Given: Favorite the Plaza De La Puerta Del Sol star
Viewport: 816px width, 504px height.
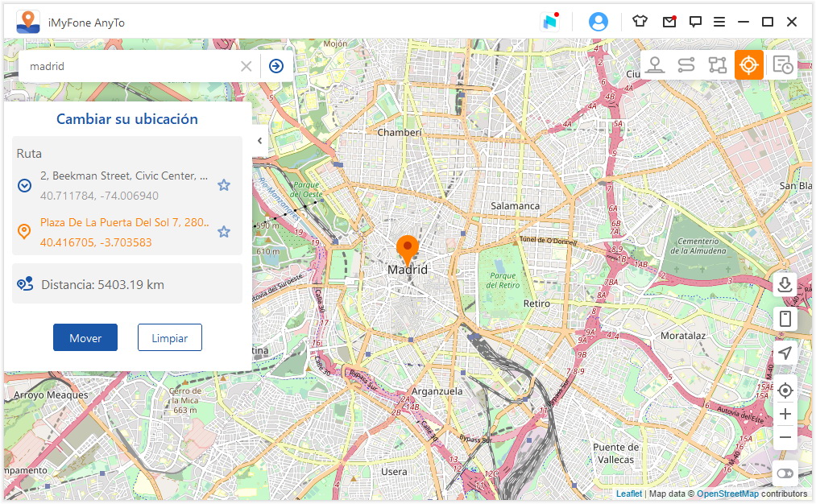Looking at the screenshot, I should 224,232.
